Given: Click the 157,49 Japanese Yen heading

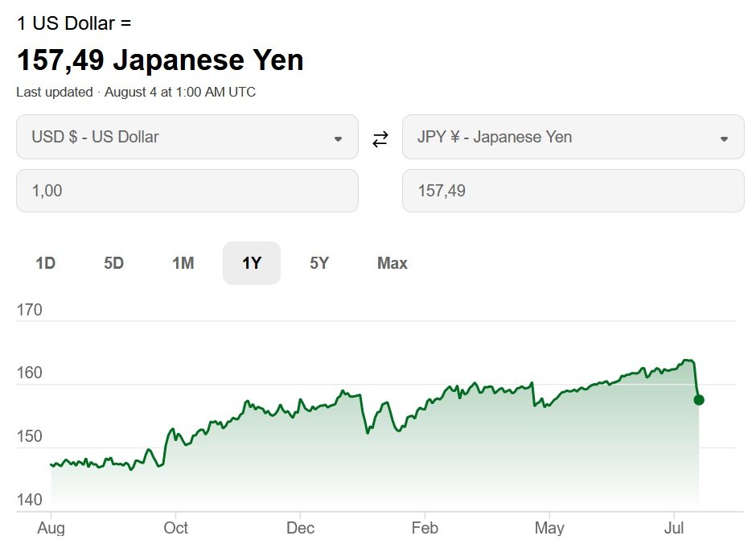Looking at the screenshot, I should click(160, 60).
